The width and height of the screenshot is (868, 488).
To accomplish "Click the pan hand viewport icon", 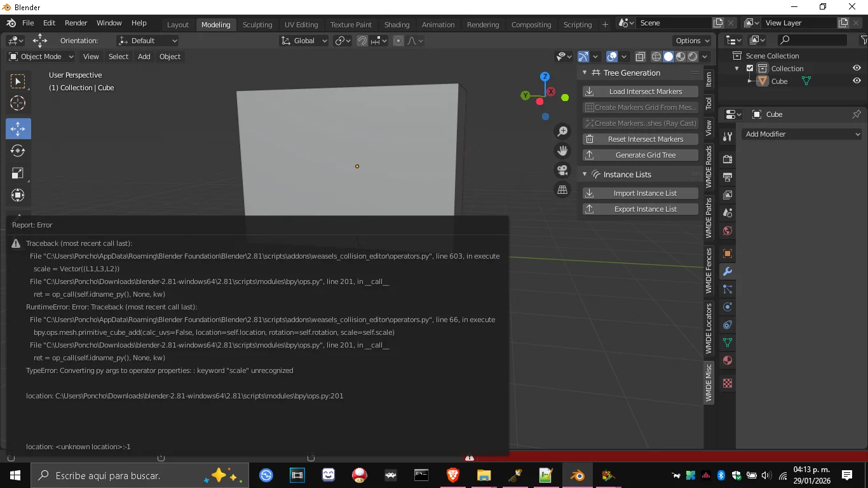I will click(x=562, y=151).
